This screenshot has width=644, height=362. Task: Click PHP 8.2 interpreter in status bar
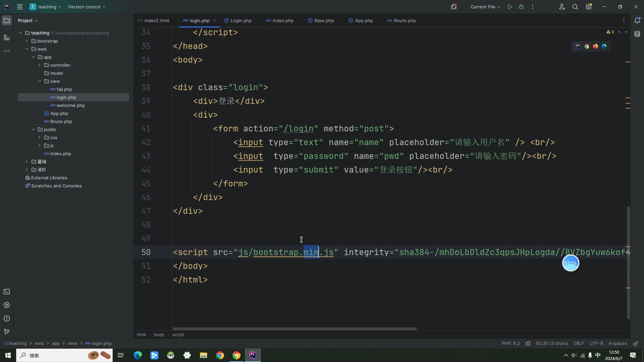(511, 343)
